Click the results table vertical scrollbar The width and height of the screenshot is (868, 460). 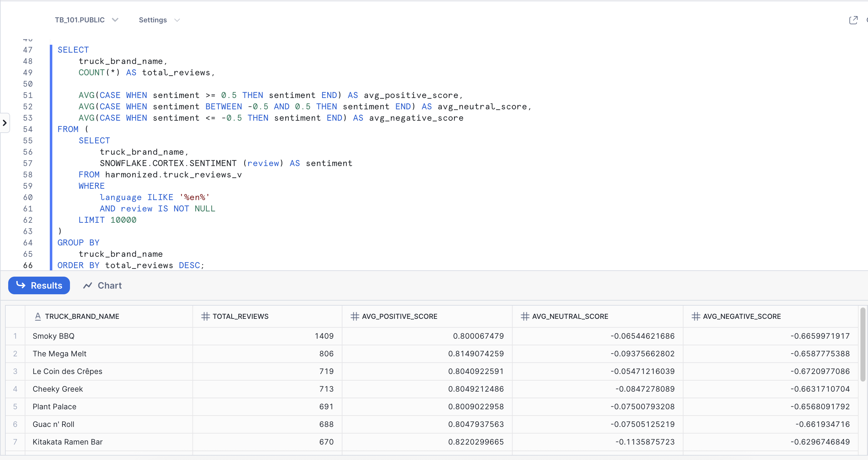[862, 345]
